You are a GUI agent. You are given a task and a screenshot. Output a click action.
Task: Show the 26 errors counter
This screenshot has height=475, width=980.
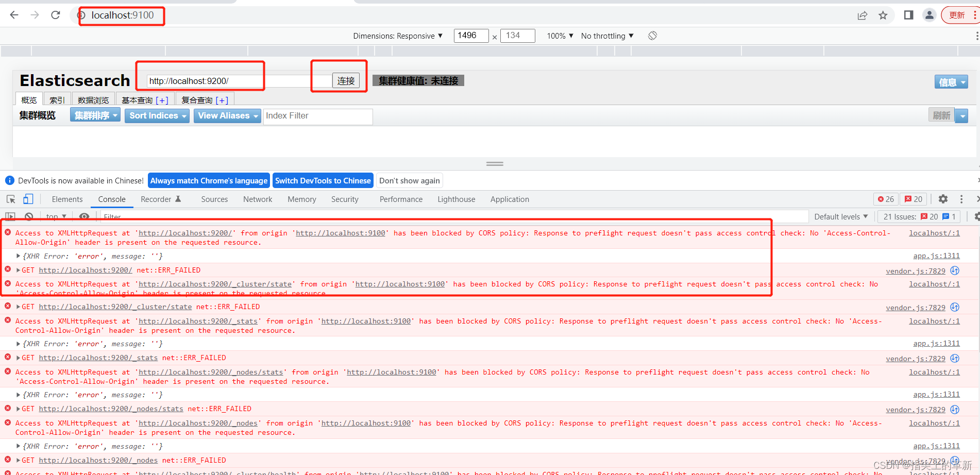pos(886,199)
